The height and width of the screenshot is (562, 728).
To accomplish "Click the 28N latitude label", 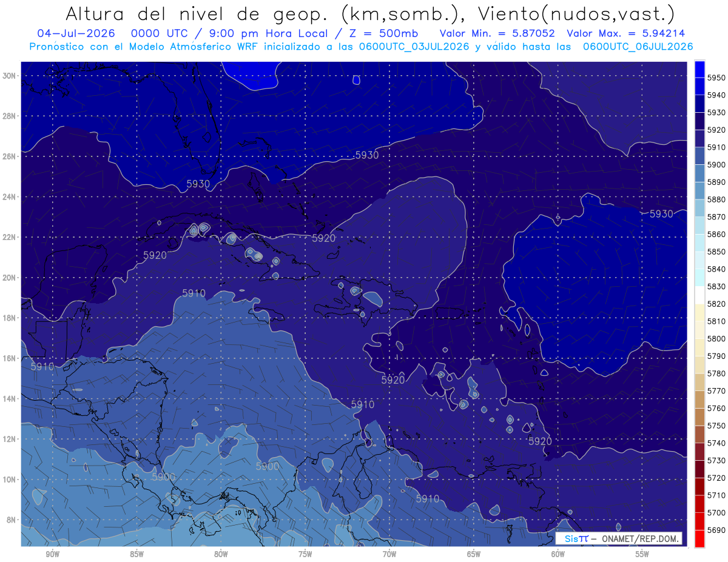I will [10, 116].
